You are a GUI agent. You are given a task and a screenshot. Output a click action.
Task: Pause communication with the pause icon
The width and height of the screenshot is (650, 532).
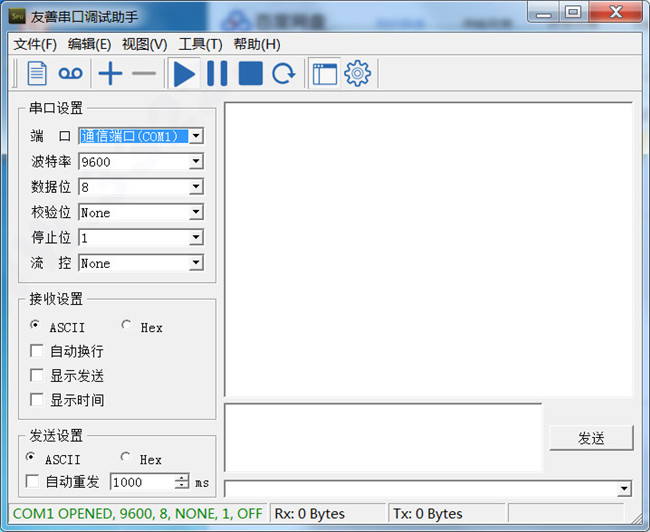pos(217,73)
